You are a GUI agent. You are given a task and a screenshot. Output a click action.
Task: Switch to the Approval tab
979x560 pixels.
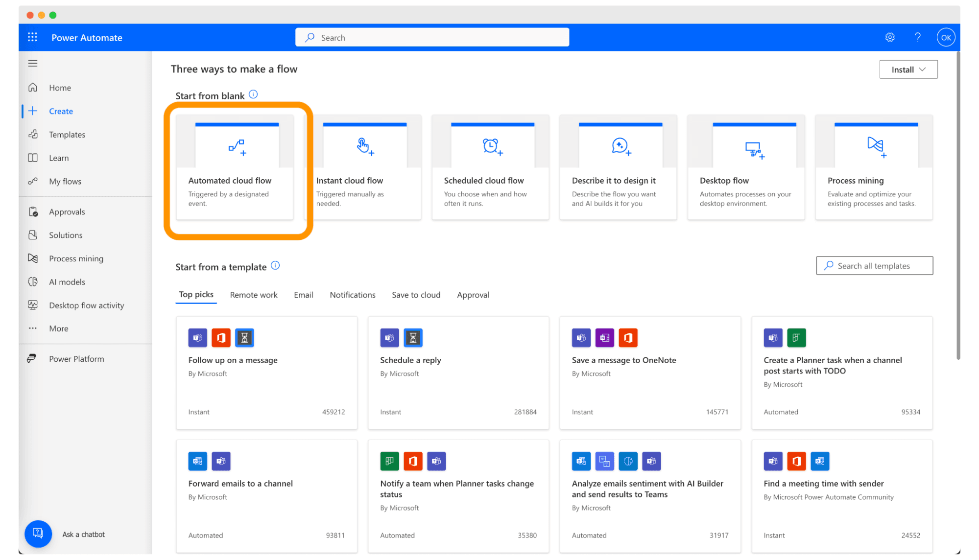pos(473,295)
